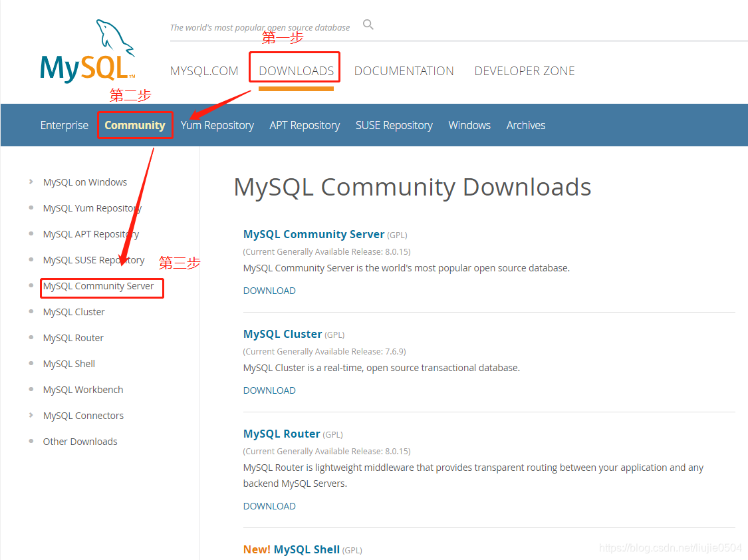Select Enterprise in the blue submenu
This screenshot has width=748, height=560.
click(x=64, y=126)
